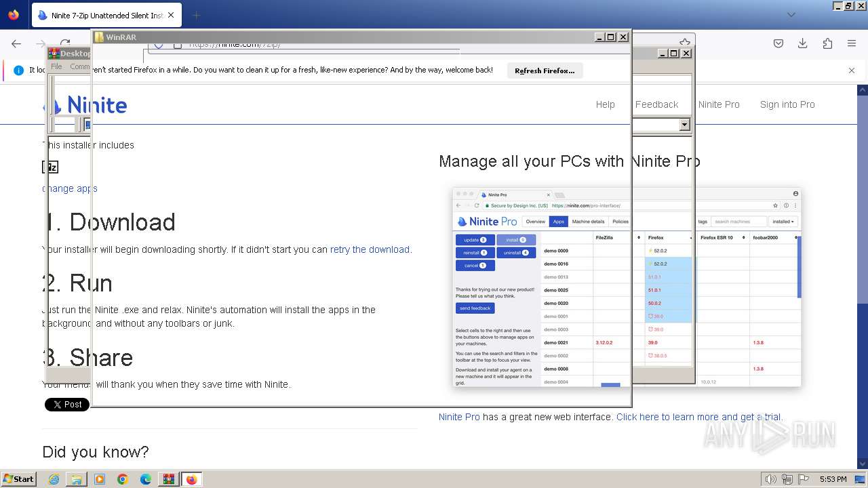This screenshot has height=488, width=868.
Task: Close the rear WinRAR window
Action: [686, 53]
